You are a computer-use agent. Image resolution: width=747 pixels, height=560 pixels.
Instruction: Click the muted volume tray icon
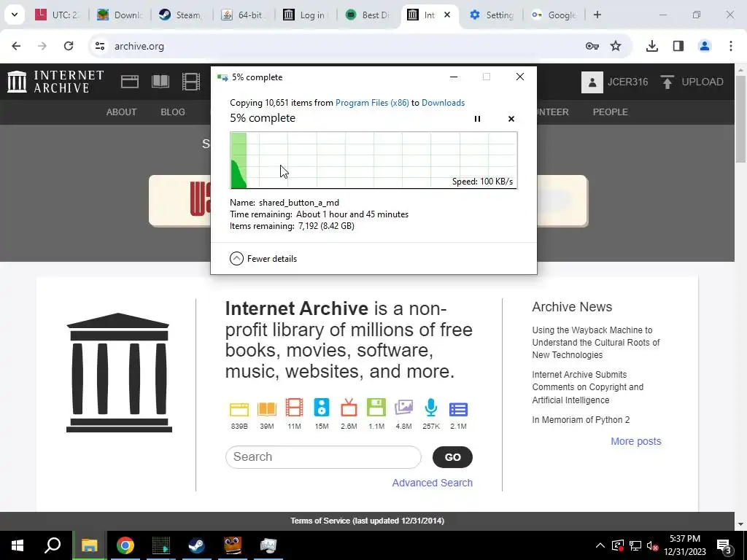(653, 545)
